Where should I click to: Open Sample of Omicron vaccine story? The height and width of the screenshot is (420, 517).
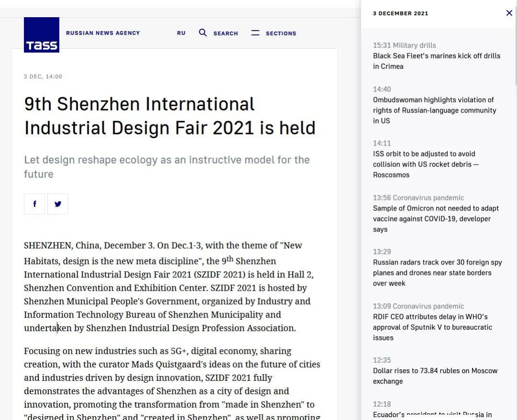pos(436,219)
